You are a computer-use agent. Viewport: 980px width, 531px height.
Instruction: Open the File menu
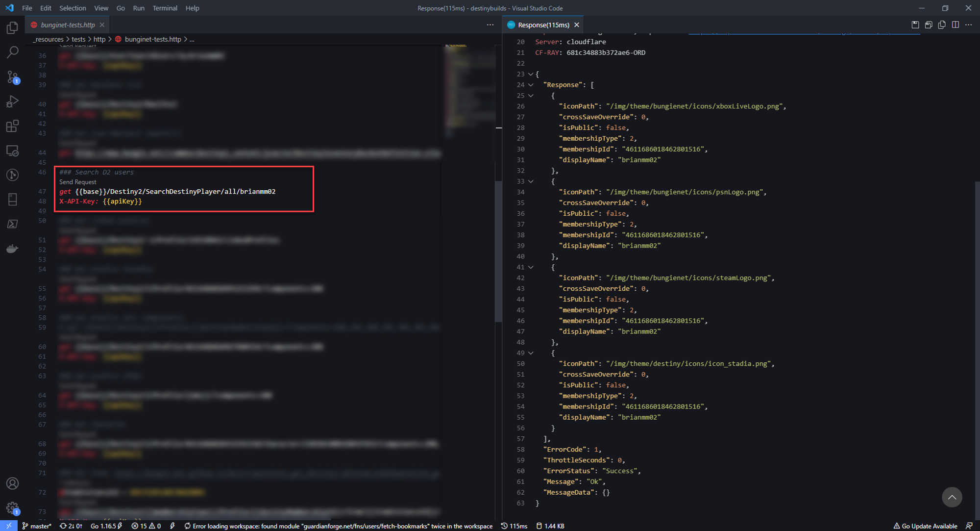coord(27,8)
